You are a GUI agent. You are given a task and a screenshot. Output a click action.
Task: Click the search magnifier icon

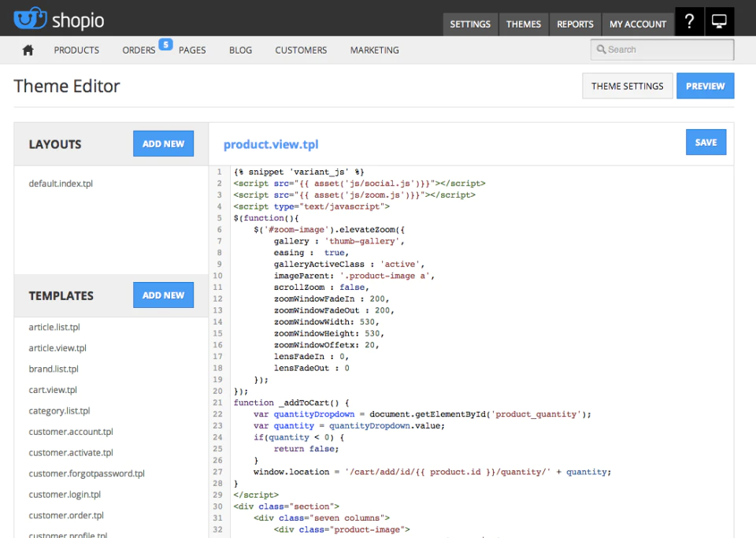pos(601,49)
